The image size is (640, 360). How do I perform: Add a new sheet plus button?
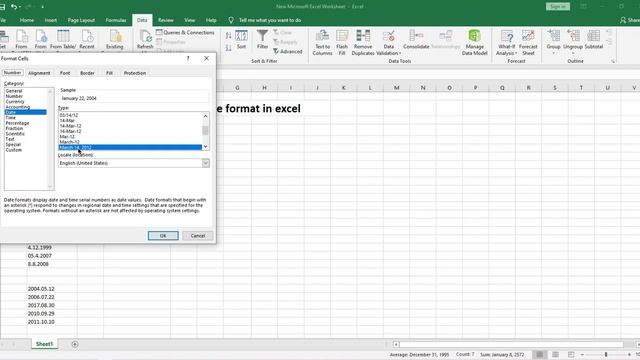pos(75,344)
